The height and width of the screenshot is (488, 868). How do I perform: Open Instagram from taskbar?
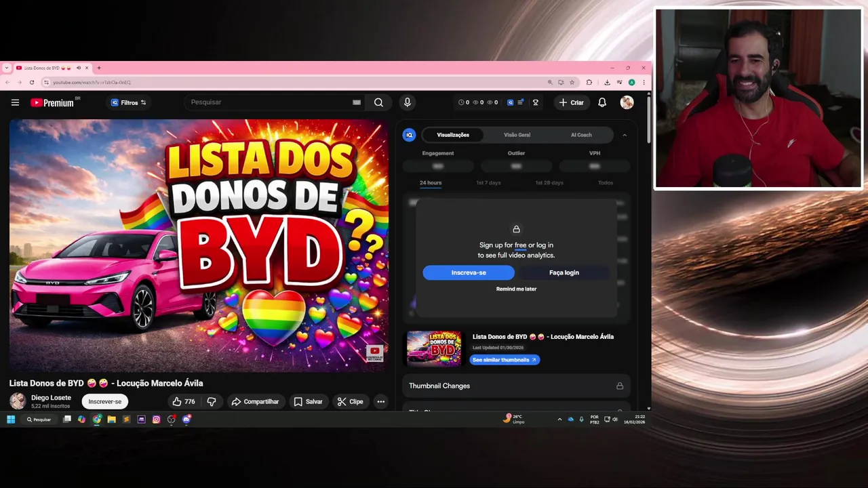156,420
